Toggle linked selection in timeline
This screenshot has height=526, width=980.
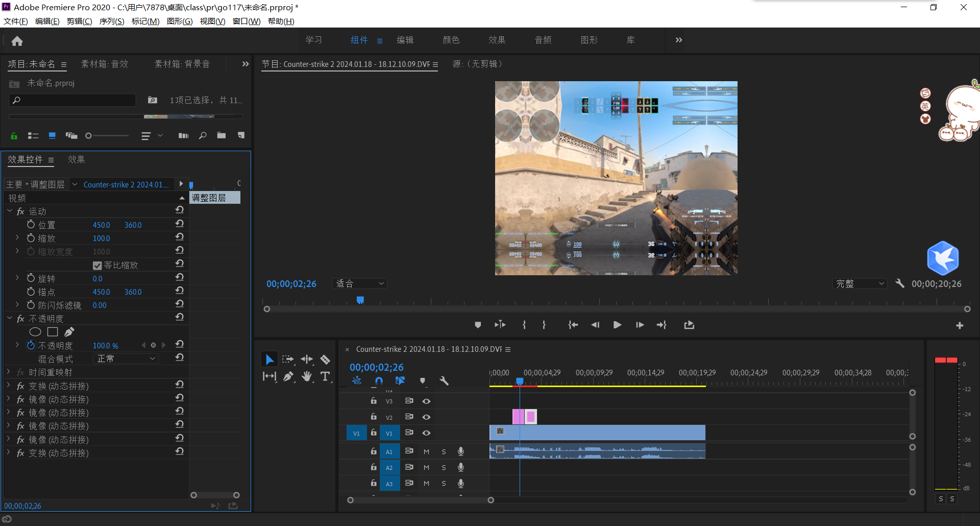pos(400,381)
